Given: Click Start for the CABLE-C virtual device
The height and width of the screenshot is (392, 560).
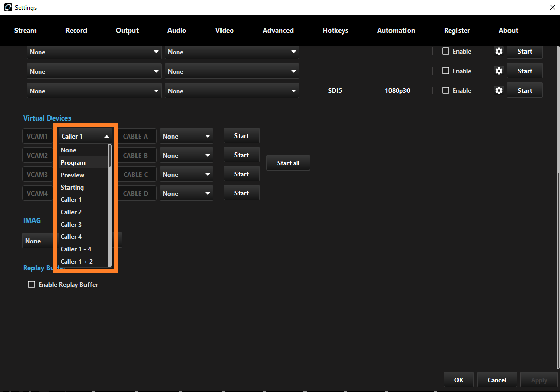Looking at the screenshot, I should 242,174.
